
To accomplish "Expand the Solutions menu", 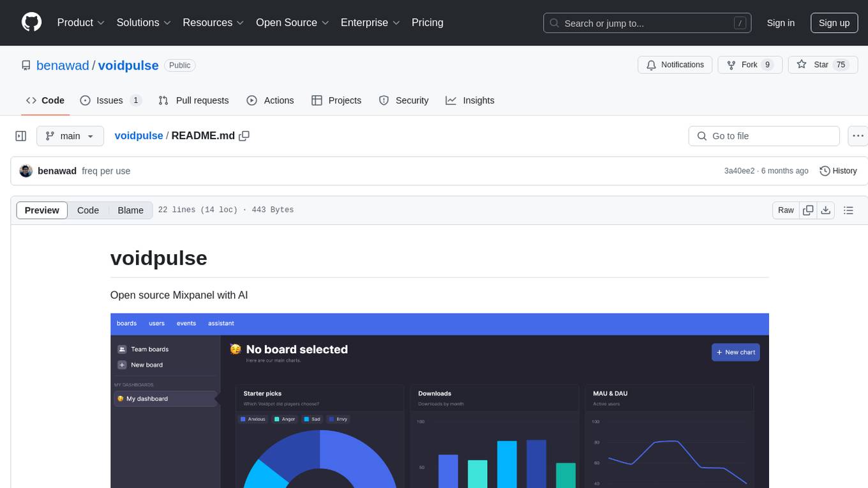I will point(144,22).
